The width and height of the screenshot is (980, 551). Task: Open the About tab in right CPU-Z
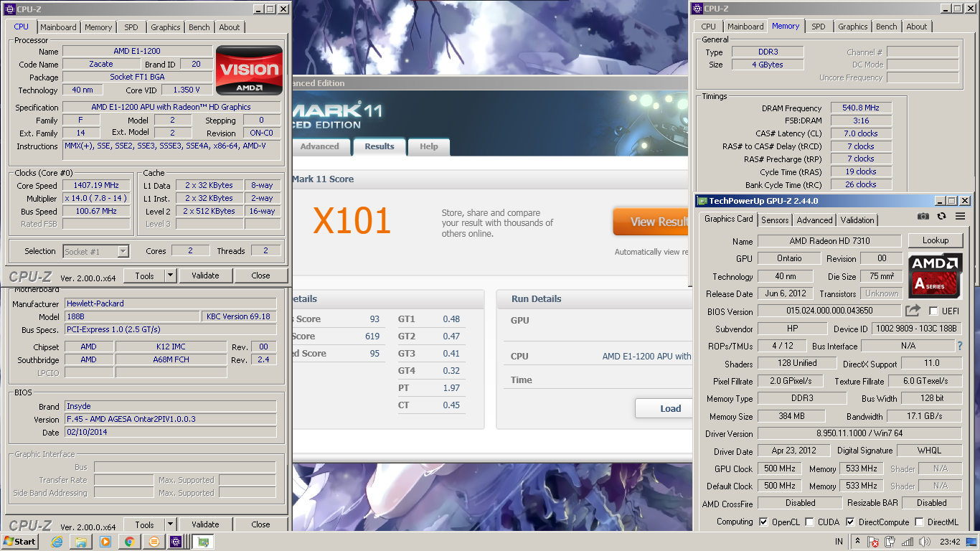pos(917,27)
